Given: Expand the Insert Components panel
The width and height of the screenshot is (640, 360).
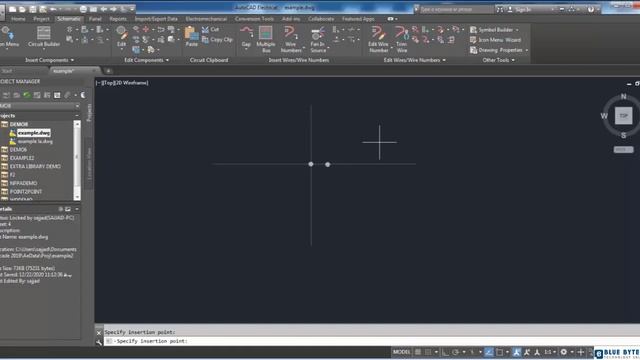Looking at the screenshot, I should point(50,60).
